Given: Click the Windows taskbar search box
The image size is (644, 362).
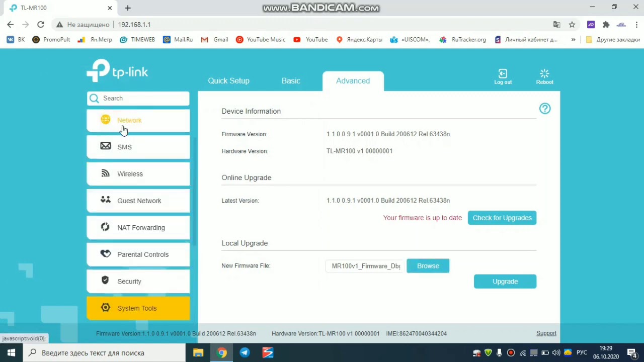Looking at the screenshot, I should coord(105,353).
